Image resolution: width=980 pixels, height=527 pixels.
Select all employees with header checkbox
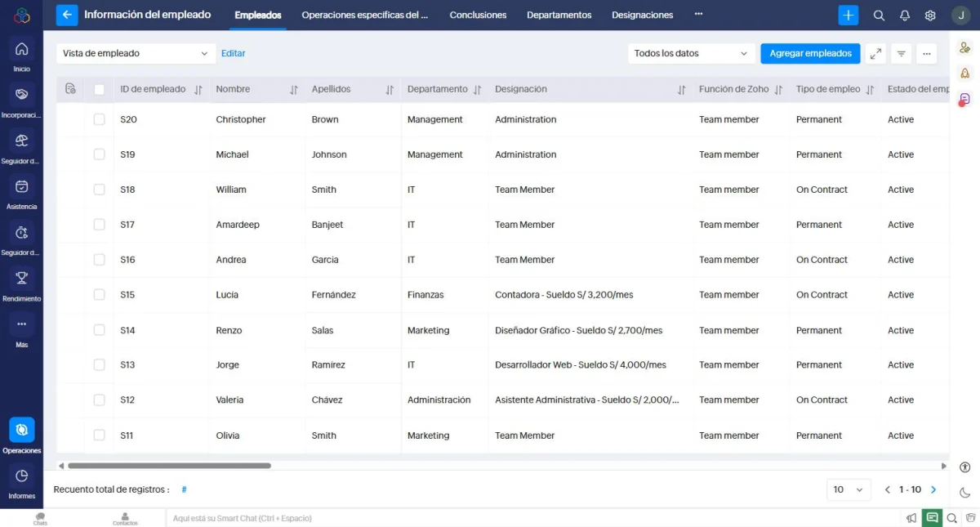pos(99,89)
